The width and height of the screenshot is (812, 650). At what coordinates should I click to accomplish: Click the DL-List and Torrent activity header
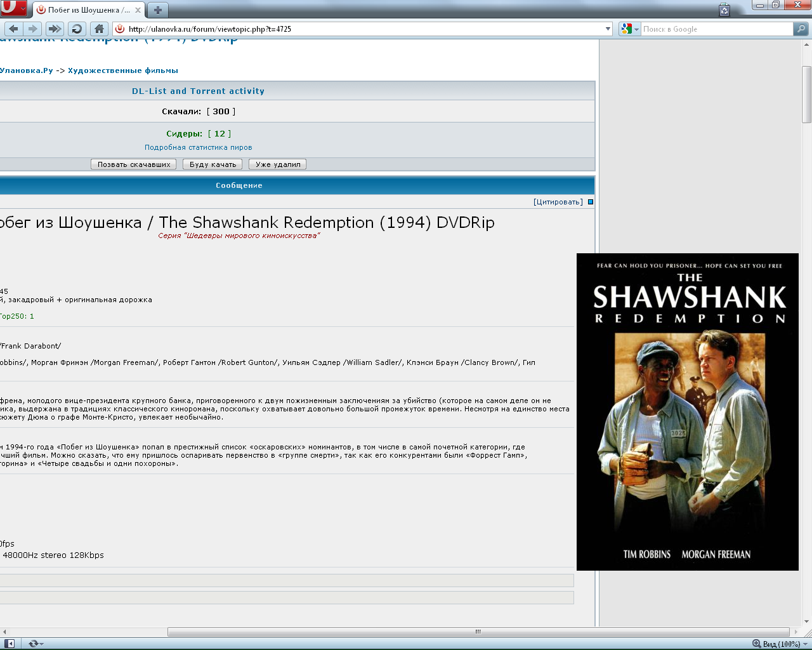199,91
